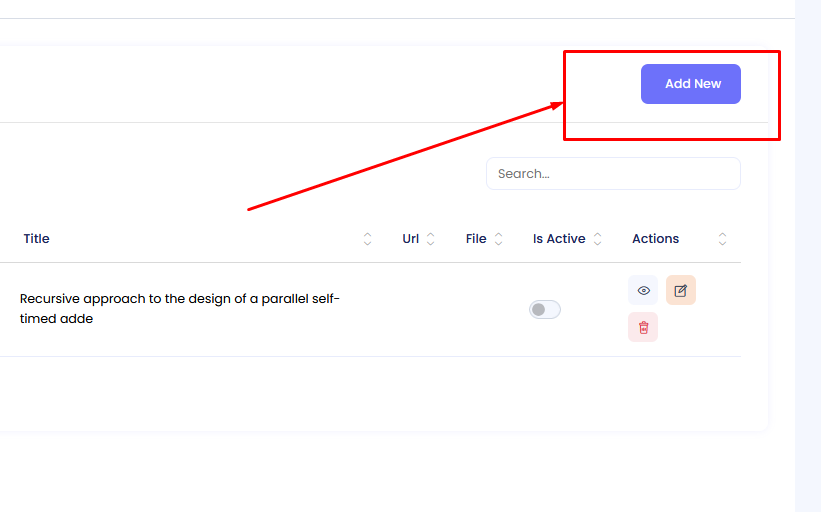821x512 pixels.
Task: Select the Actions column header label
Action: (655, 239)
